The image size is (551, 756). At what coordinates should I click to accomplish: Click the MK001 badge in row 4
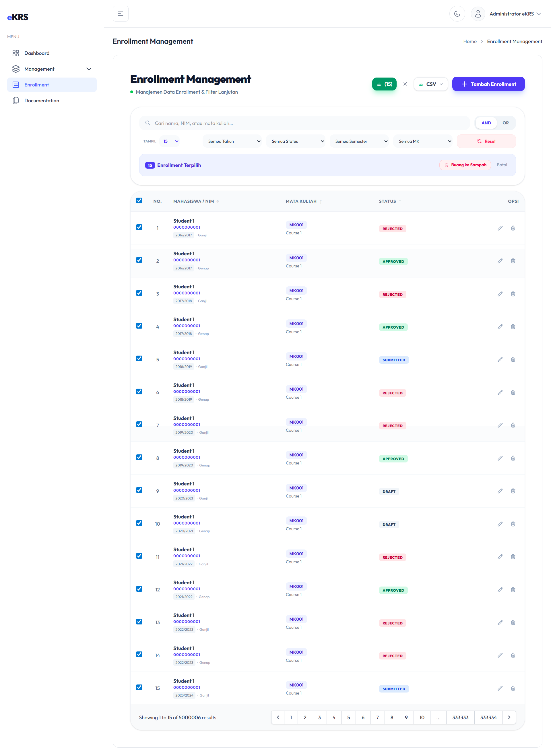[296, 323]
